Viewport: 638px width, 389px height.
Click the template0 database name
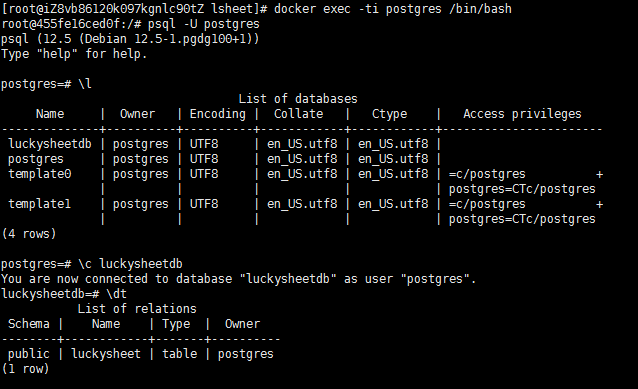(x=39, y=174)
